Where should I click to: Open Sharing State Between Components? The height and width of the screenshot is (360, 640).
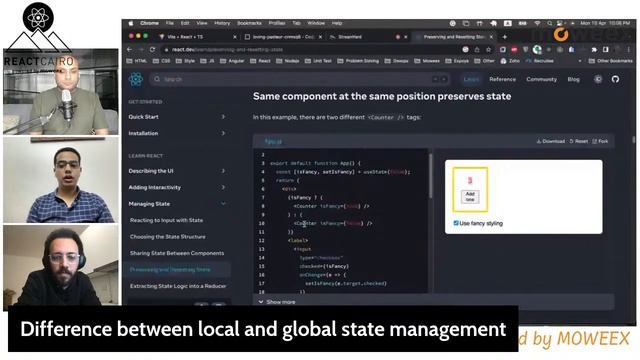click(177, 253)
